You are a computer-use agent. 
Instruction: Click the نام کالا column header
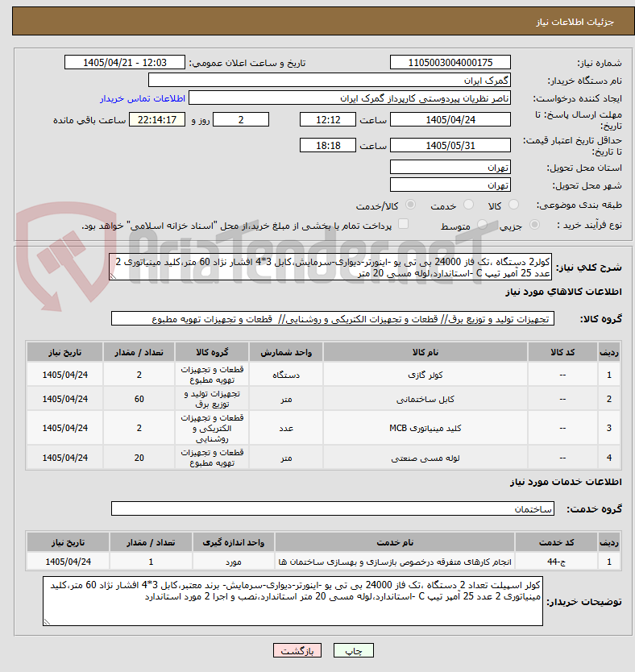(x=425, y=352)
